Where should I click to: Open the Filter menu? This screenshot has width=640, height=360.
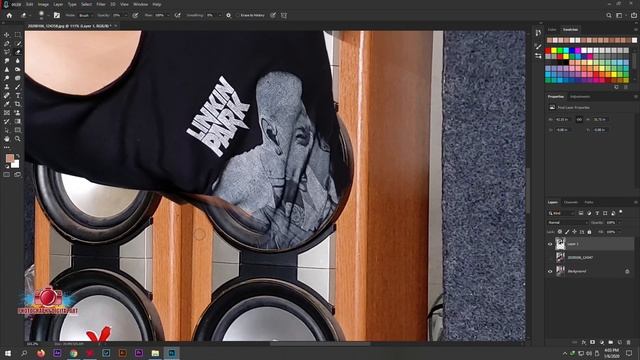tap(101, 4)
